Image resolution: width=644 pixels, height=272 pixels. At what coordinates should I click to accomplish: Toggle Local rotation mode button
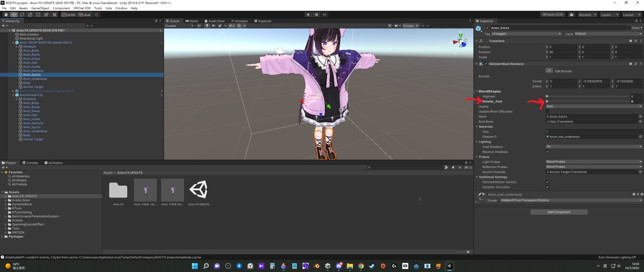(x=84, y=14)
